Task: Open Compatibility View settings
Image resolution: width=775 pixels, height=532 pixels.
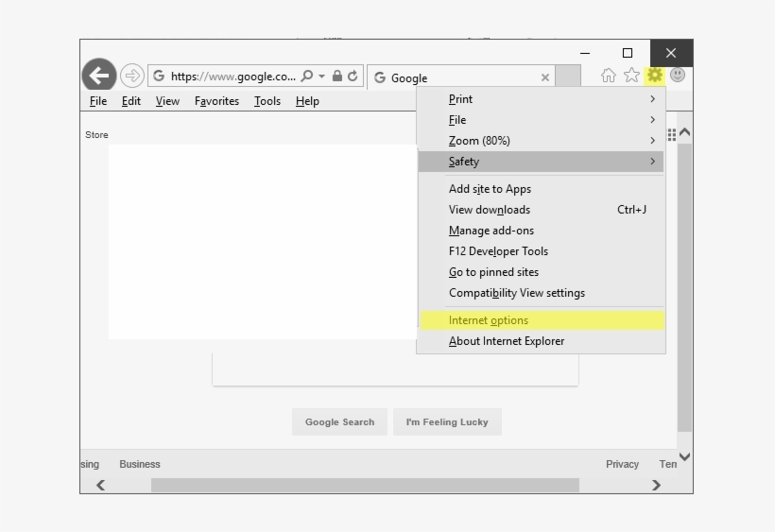Action: point(541,292)
